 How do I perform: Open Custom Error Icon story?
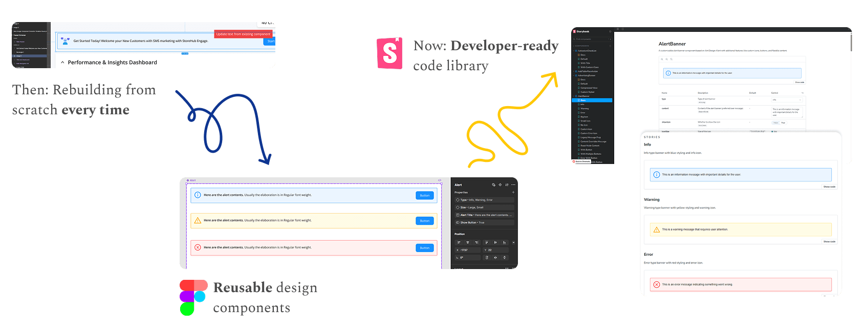[x=588, y=133]
